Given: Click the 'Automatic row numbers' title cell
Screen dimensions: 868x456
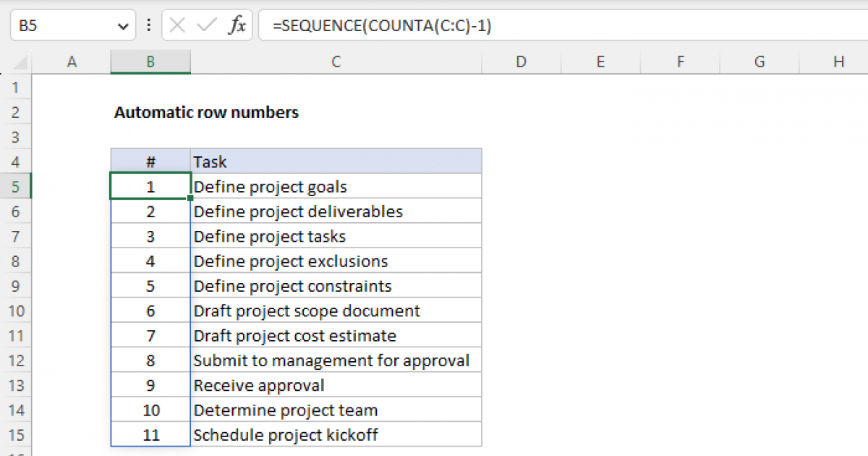Looking at the screenshot, I should [x=206, y=113].
